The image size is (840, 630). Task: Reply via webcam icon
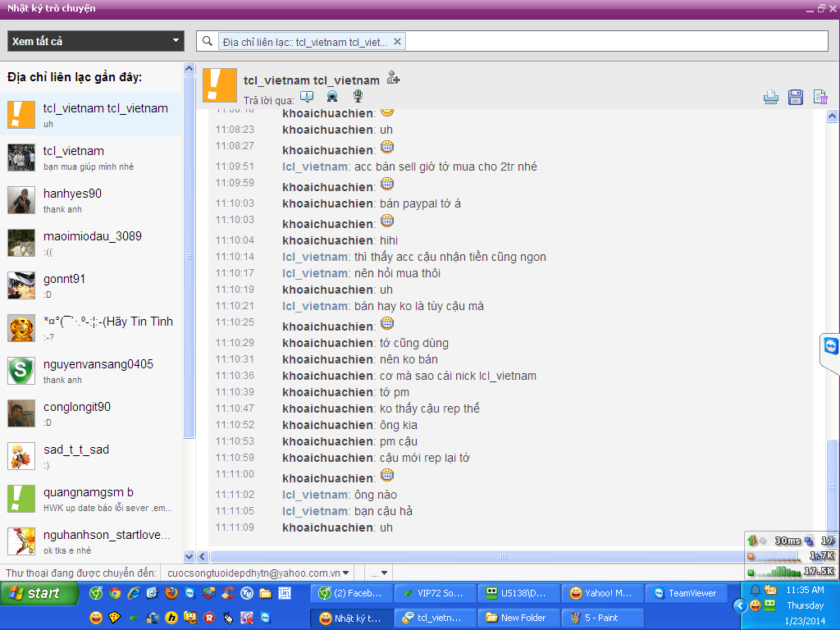(x=332, y=97)
